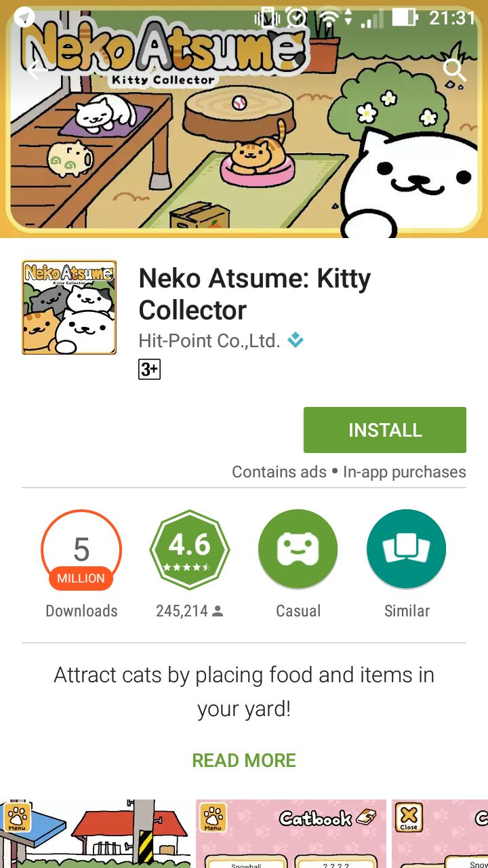Image resolution: width=488 pixels, height=868 pixels.
Task: Open search with the magnifier icon
Action: (x=454, y=69)
